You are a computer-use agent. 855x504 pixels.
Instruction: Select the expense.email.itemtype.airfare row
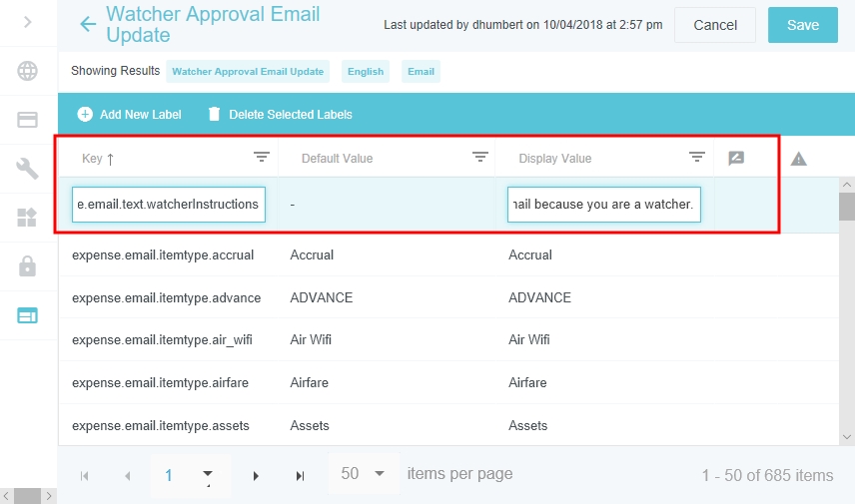click(x=160, y=382)
